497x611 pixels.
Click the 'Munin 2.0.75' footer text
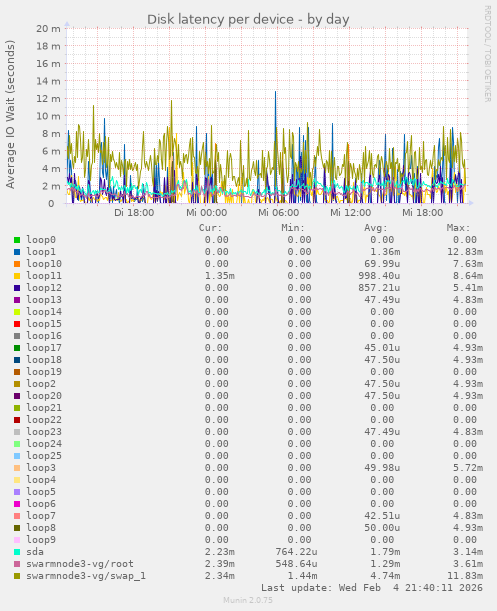point(248,600)
